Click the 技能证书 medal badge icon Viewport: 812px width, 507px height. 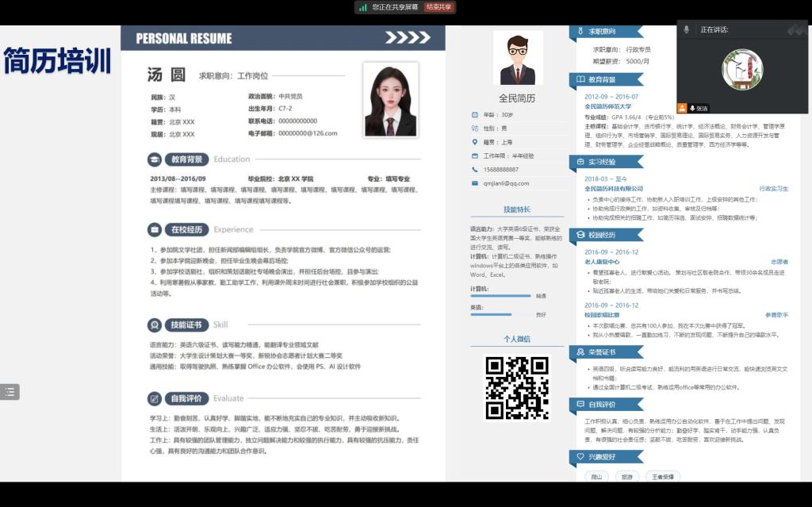pyautogui.click(x=155, y=325)
